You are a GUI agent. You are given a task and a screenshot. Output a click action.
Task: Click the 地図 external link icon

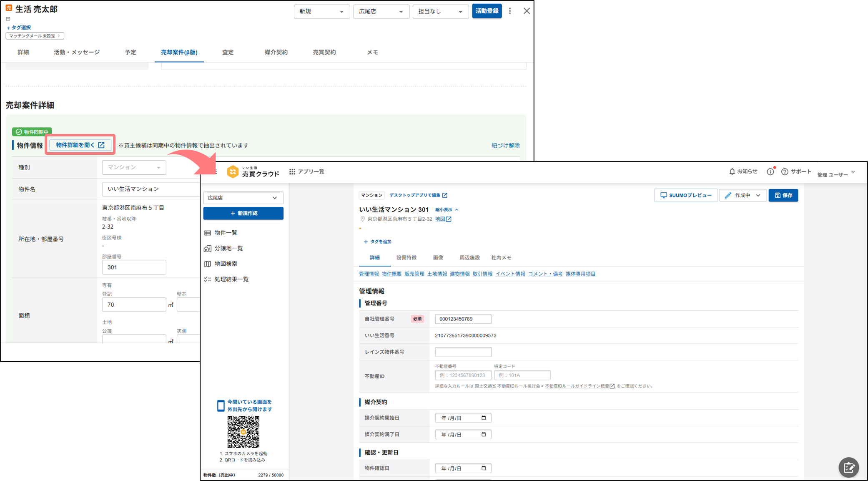tap(449, 219)
